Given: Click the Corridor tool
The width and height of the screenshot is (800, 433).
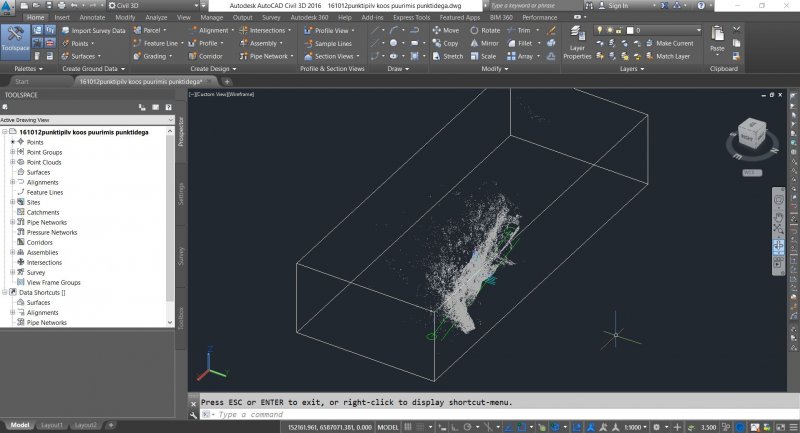Looking at the screenshot, I should tap(206, 56).
